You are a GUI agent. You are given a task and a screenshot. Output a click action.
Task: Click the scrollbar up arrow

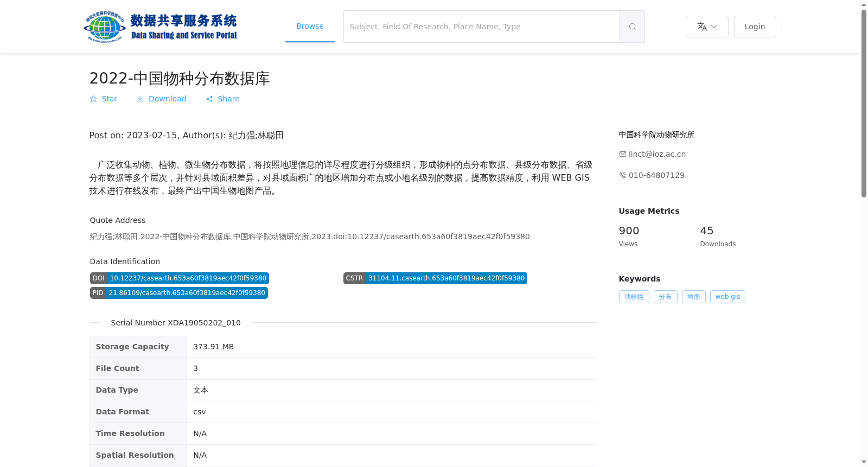tap(864, 4)
